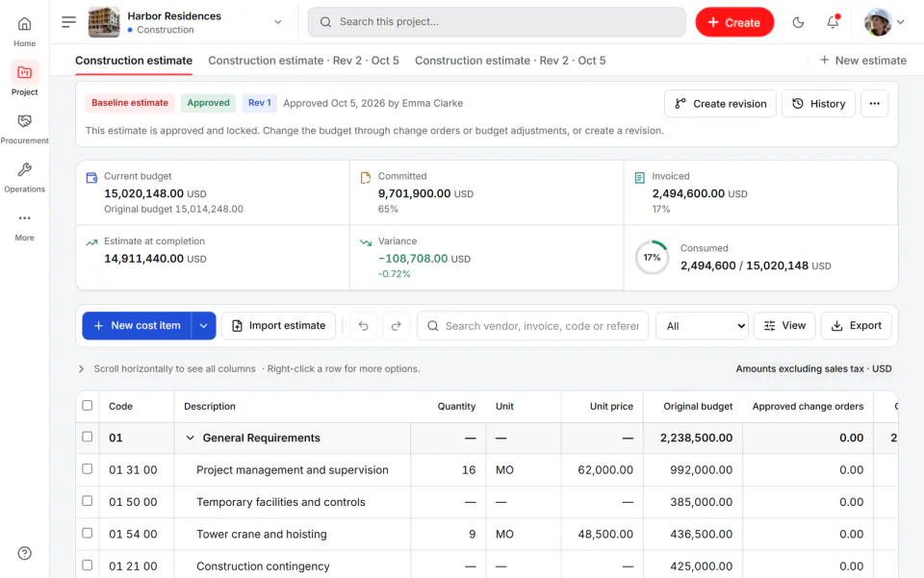Show More sidebar options
The width and height of the screenshot is (924, 578).
[x=24, y=226]
